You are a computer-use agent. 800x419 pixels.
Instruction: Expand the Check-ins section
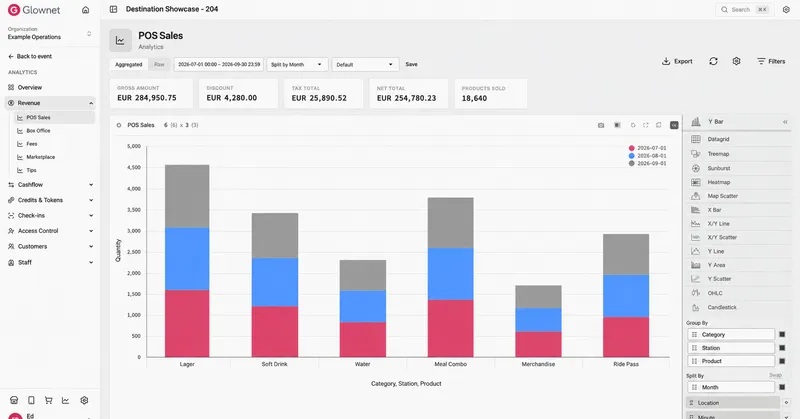[x=49, y=215]
